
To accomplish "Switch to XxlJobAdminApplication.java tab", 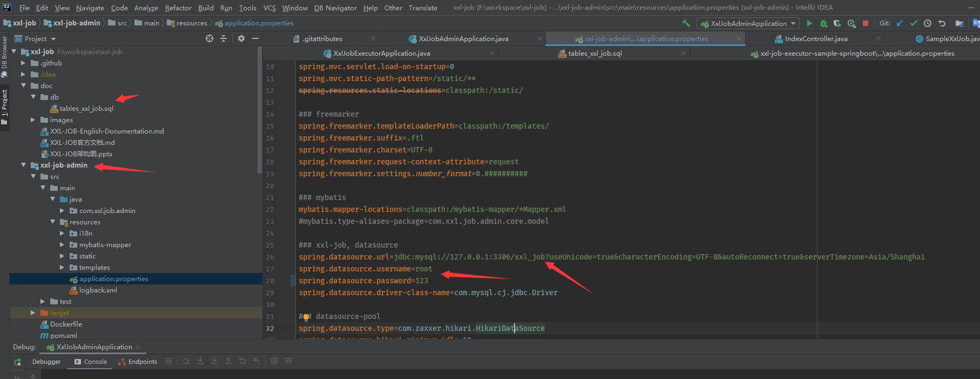I will pos(463,38).
